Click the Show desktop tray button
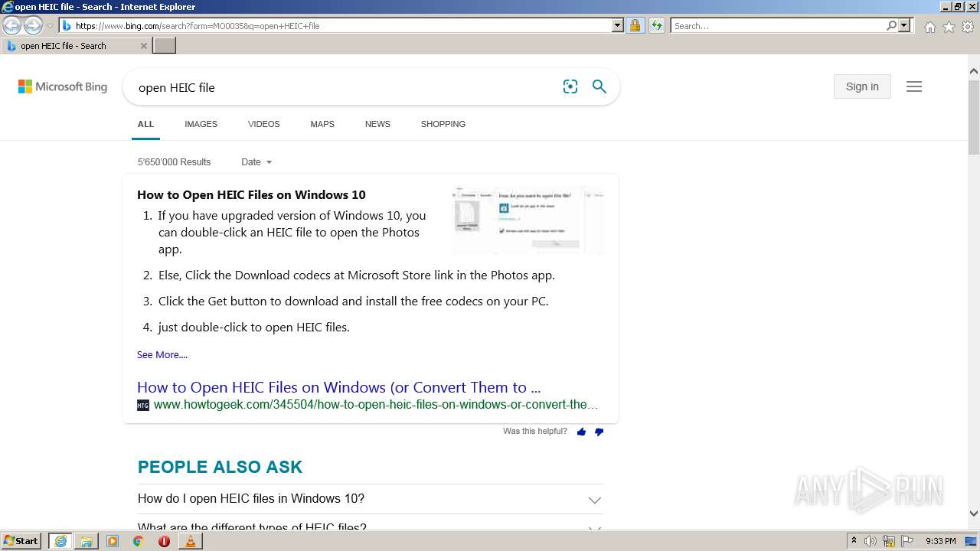 972,541
